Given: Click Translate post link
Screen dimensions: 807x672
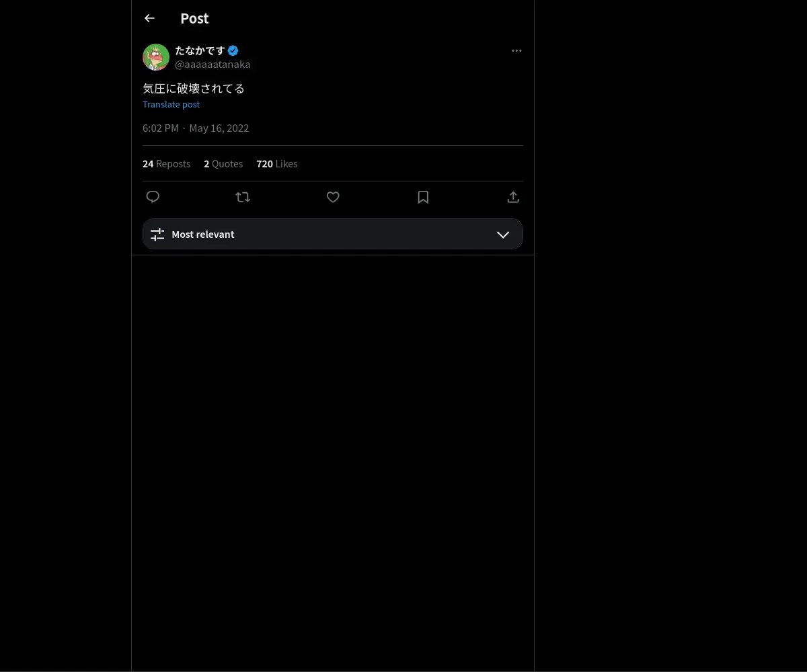Looking at the screenshot, I should (171, 104).
